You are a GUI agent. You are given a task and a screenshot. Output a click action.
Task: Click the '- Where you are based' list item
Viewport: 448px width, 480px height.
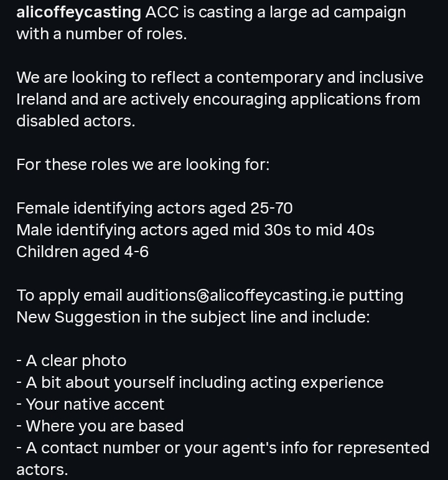[x=100, y=426]
